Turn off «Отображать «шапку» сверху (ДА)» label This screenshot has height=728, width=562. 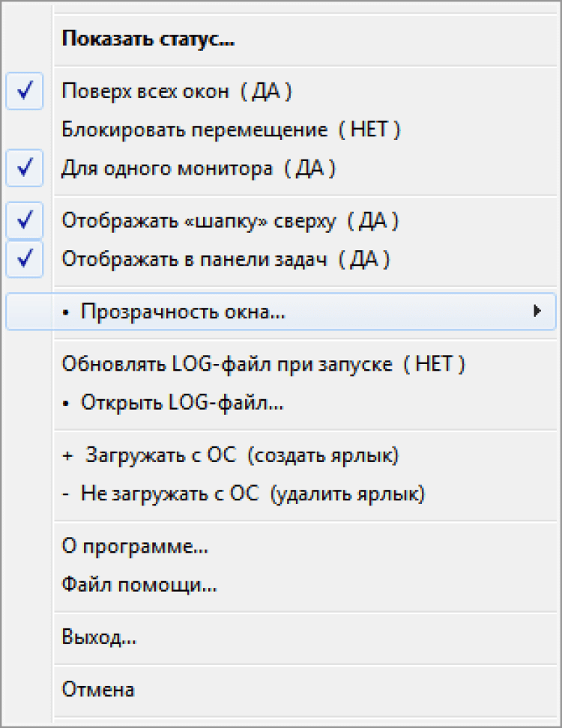click(x=230, y=221)
